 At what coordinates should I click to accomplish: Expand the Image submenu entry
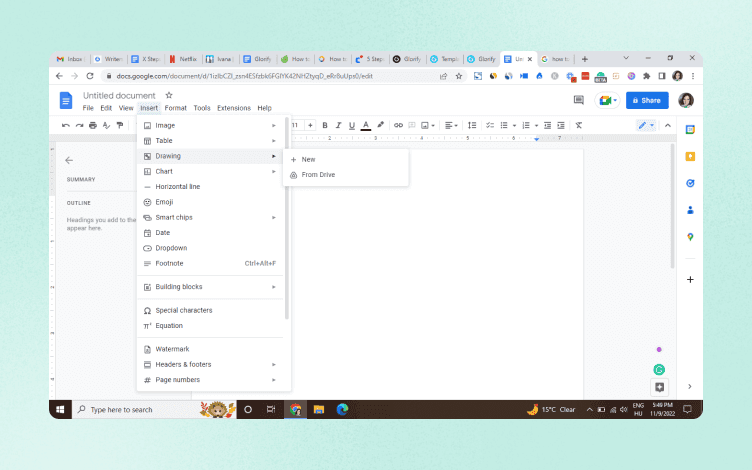tap(211, 126)
